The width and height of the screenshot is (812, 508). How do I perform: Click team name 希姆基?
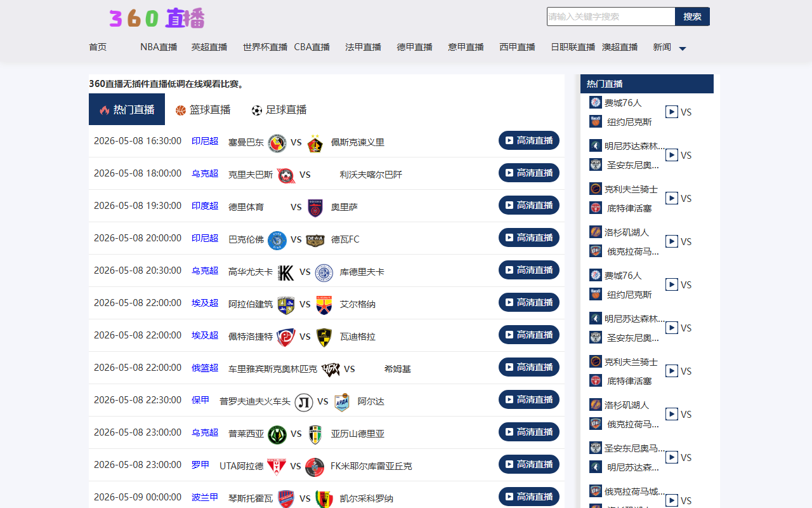coord(398,369)
